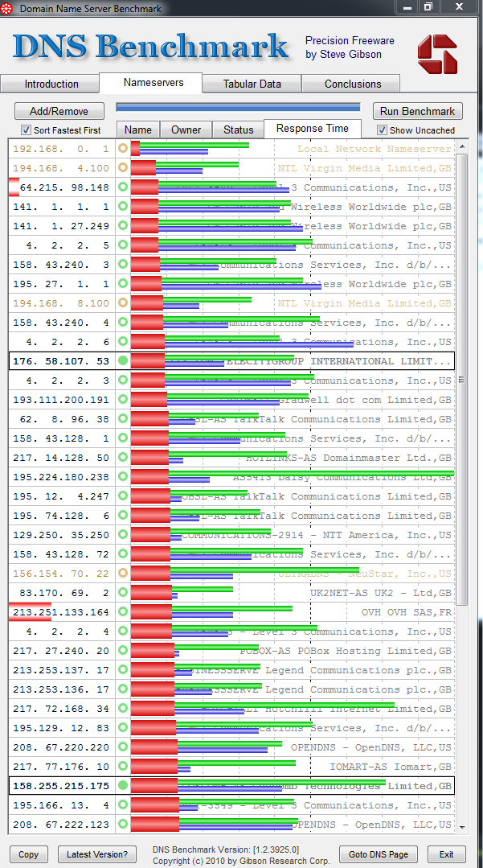
Task: Select nameserver row 213.253.136.17
Action: (231, 689)
